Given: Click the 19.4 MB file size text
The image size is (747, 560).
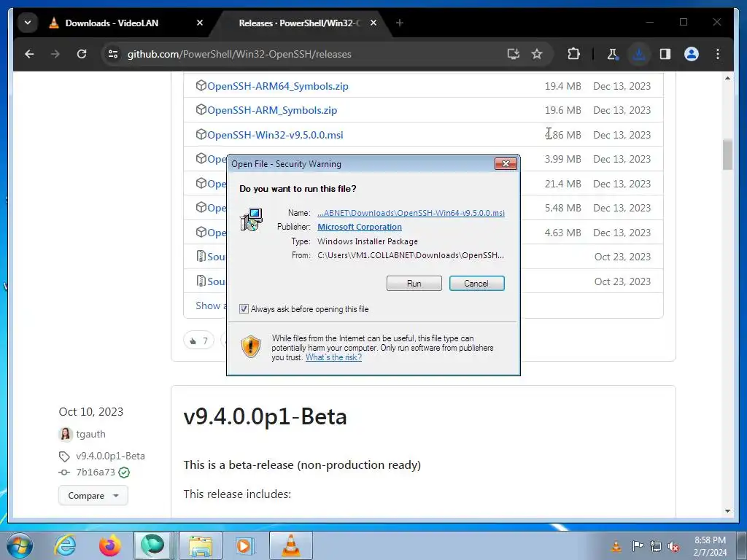Looking at the screenshot, I should click(x=562, y=86).
